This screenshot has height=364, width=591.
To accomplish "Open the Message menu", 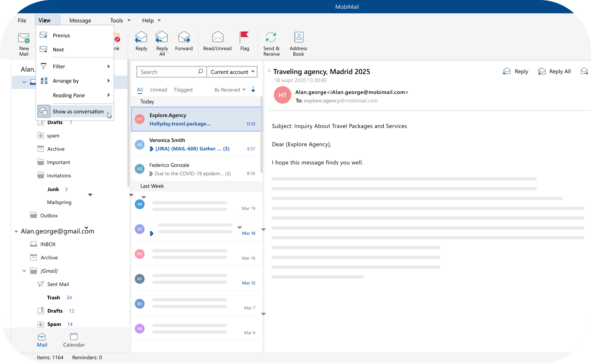I will click(x=80, y=20).
